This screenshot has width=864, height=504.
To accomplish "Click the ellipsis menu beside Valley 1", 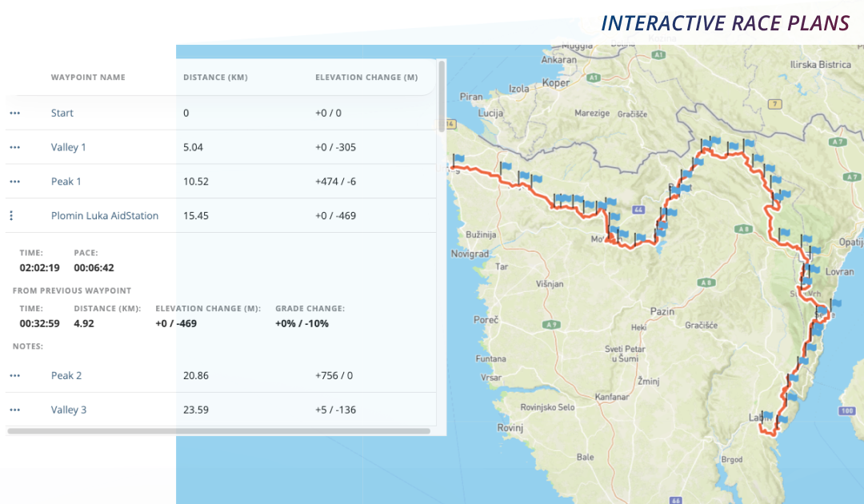I will [x=14, y=147].
